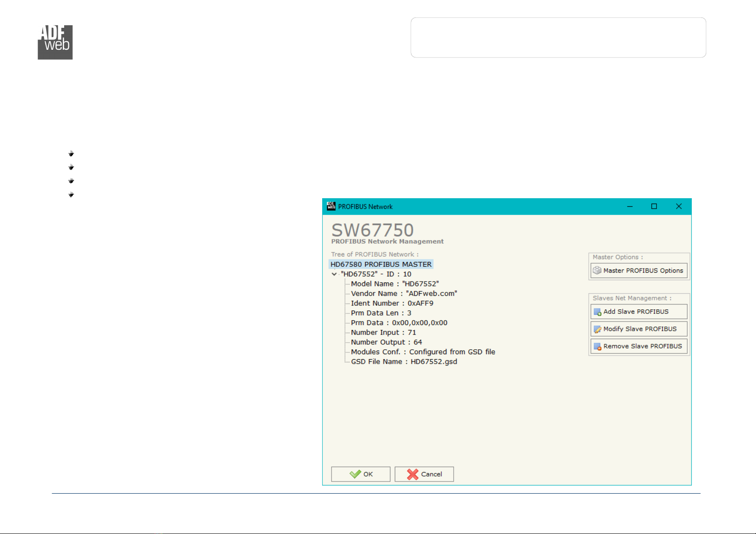
Task: Maximize the PROFIBUS Network window
Action: [654, 206]
